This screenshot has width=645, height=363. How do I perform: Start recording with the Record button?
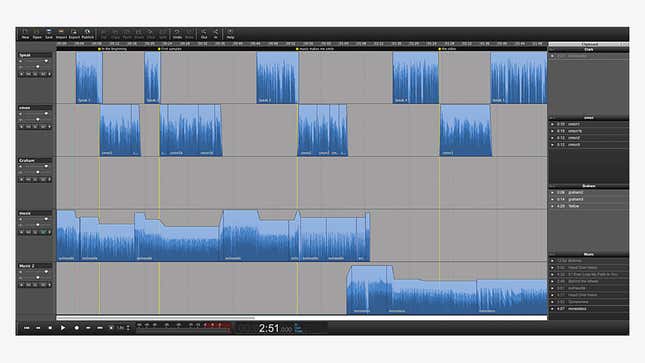coord(76,328)
